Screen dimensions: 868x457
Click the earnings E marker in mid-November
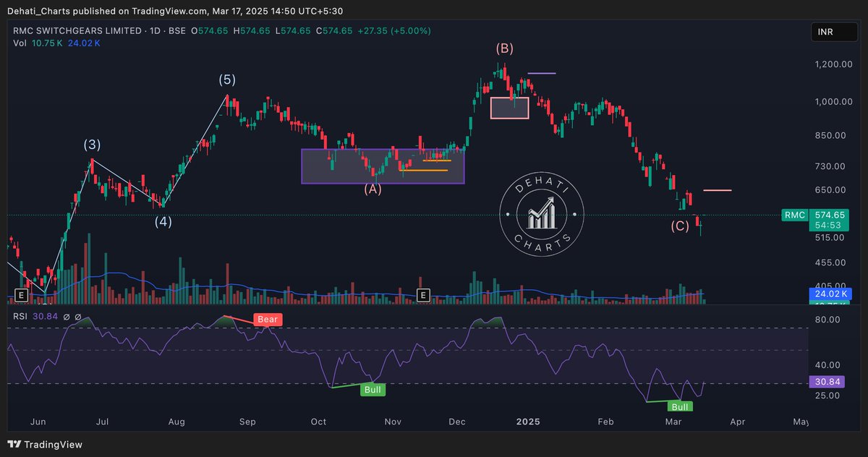(x=423, y=295)
